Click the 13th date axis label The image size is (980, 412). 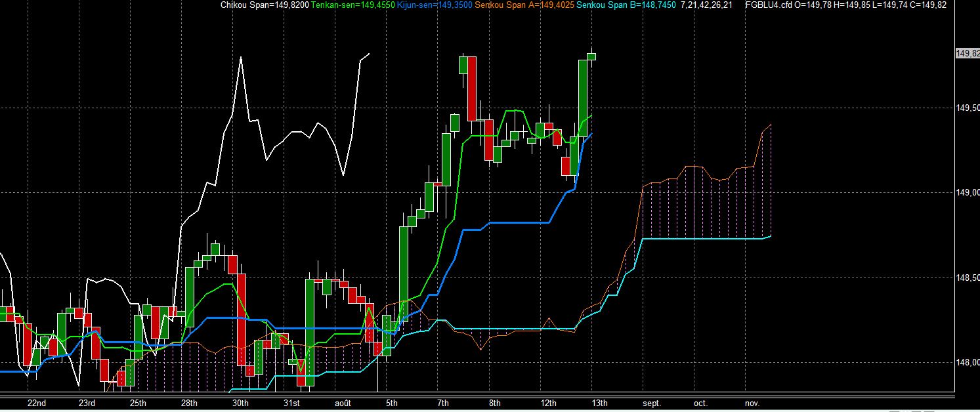click(x=599, y=403)
